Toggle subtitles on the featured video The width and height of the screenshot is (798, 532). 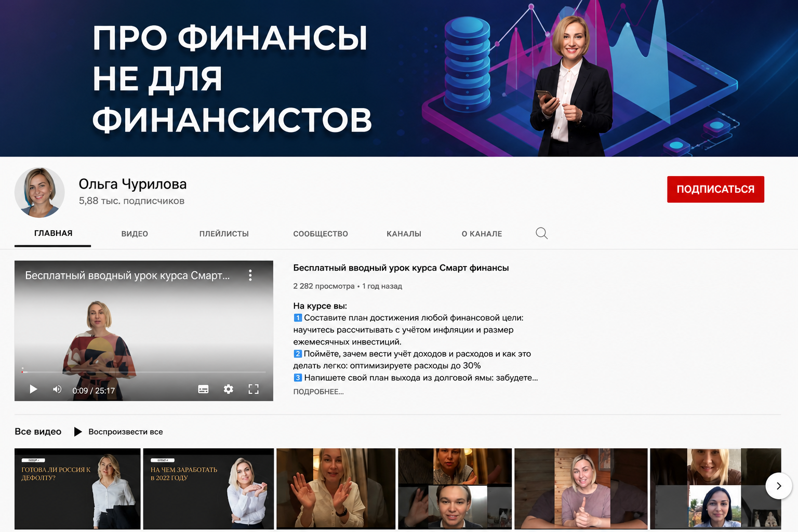pyautogui.click(x=203, y=389)
